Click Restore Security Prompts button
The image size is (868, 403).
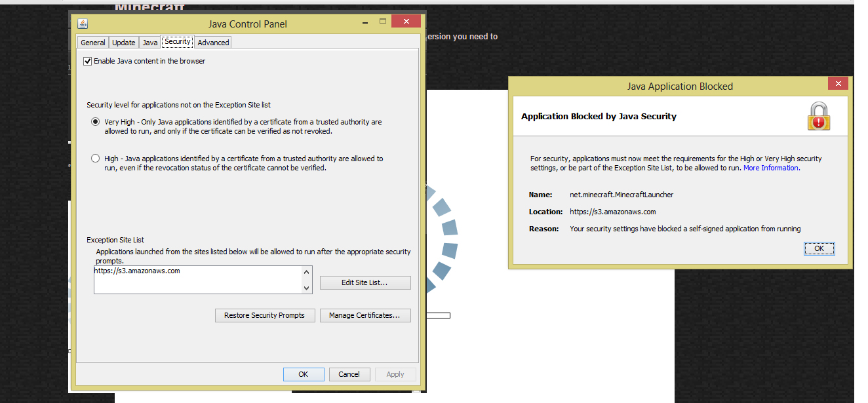[x=265, y=315]
